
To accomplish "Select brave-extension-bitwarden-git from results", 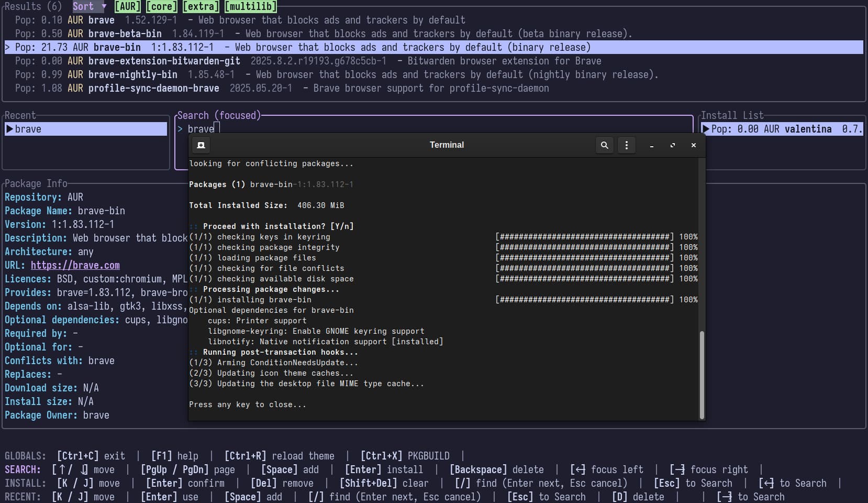I will tap(164, 61).
